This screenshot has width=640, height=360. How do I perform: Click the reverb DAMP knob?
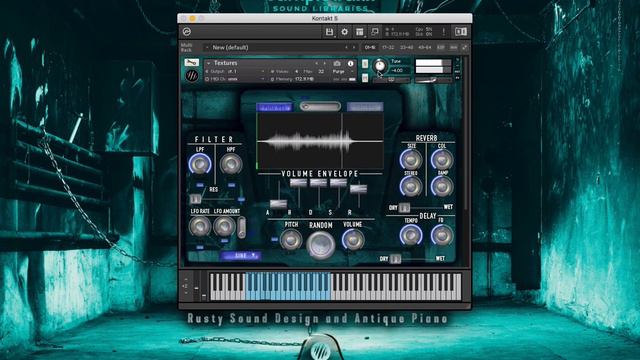(x=442, y=186)
